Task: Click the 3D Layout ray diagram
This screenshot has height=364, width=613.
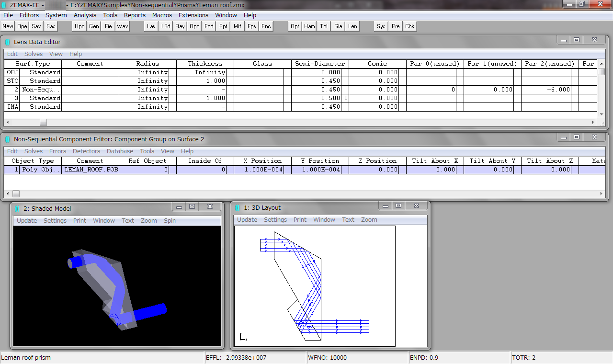Action: (x=315, y=286)
